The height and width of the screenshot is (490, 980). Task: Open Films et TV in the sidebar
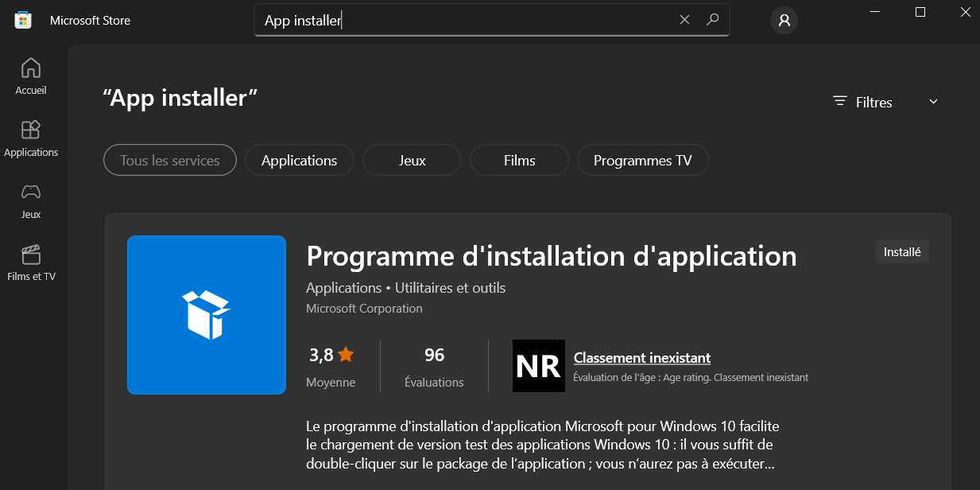[x=31, y=262]
